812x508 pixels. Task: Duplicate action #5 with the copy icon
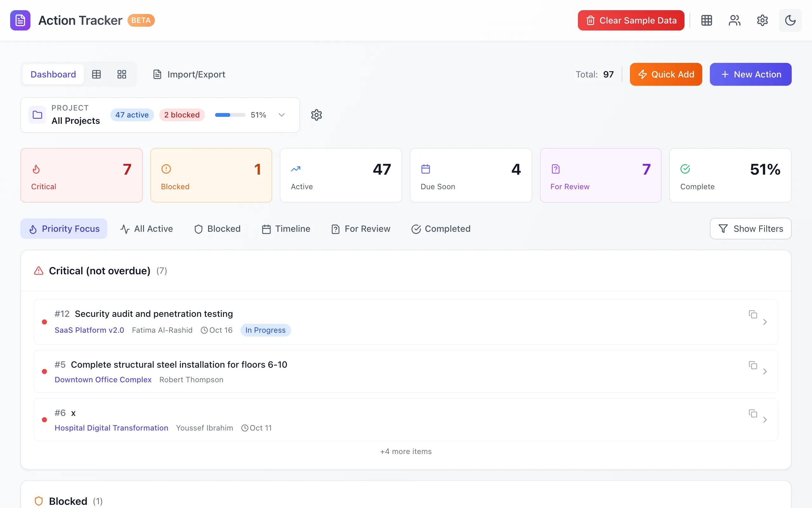tap(753, 365)
